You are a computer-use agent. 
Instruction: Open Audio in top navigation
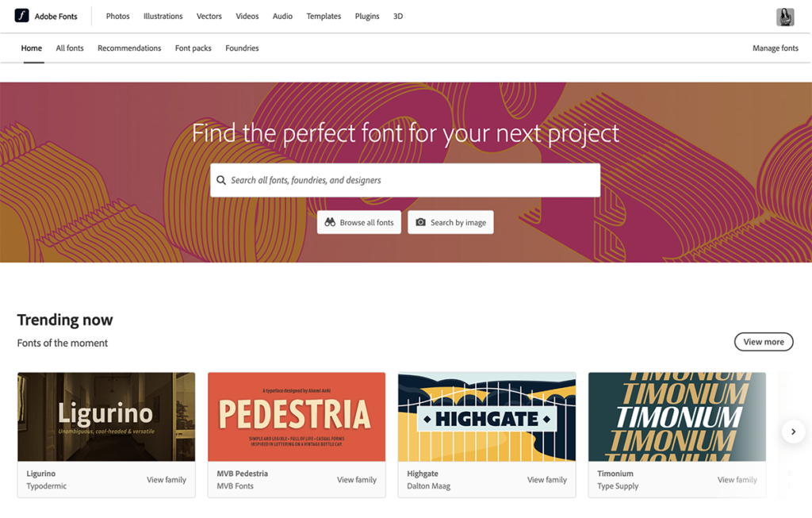pos(282,16)
